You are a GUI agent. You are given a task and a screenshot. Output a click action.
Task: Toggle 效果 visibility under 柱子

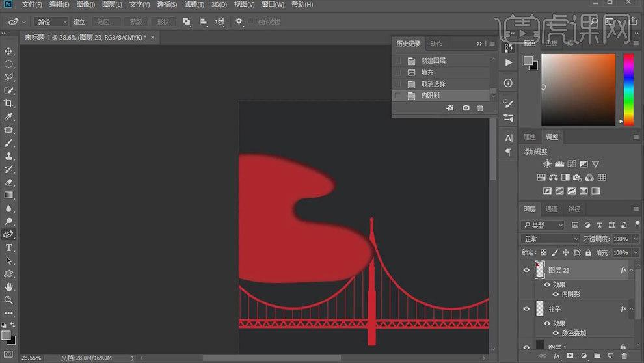[547, 323]
